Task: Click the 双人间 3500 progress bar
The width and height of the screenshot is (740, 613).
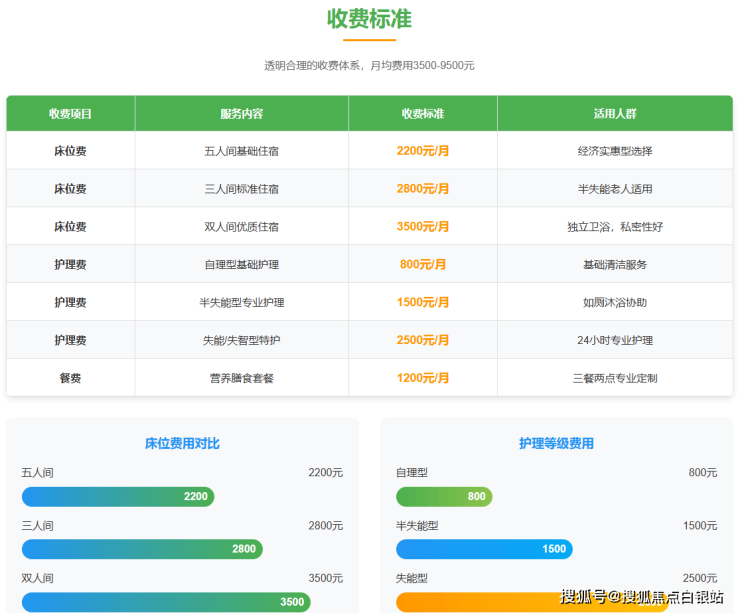Action: click(166, 602)
